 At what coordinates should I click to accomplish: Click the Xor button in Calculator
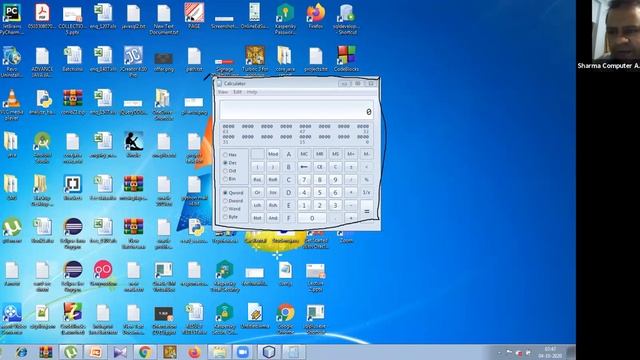pyautogui.click(x=273, y=192)
